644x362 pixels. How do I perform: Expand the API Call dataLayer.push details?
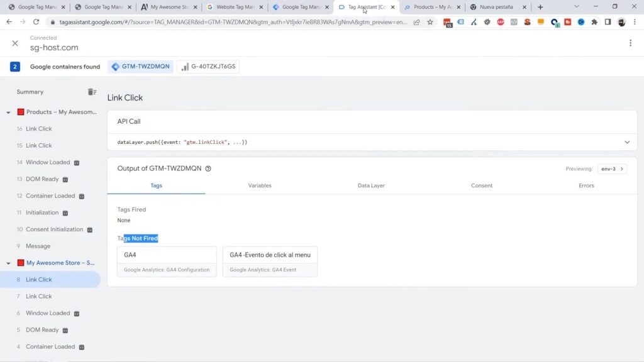[x=627, y=142]
